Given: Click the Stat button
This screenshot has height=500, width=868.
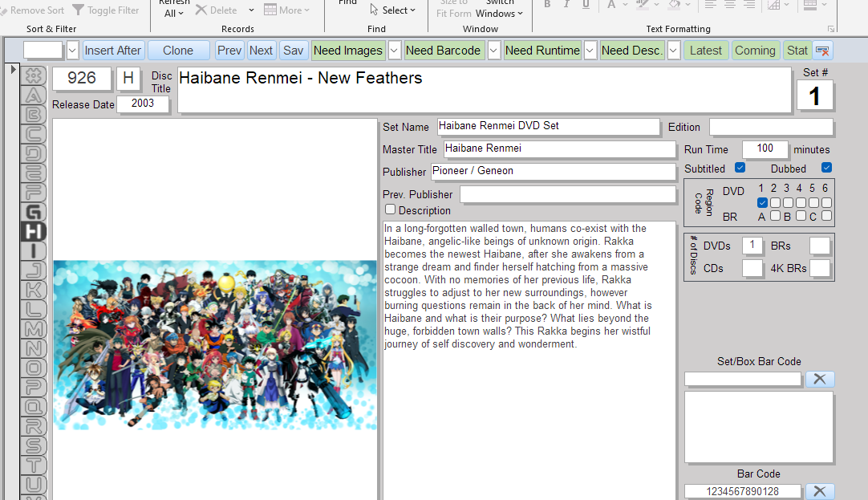Looking at the screenshot, I should coord(797,51).
